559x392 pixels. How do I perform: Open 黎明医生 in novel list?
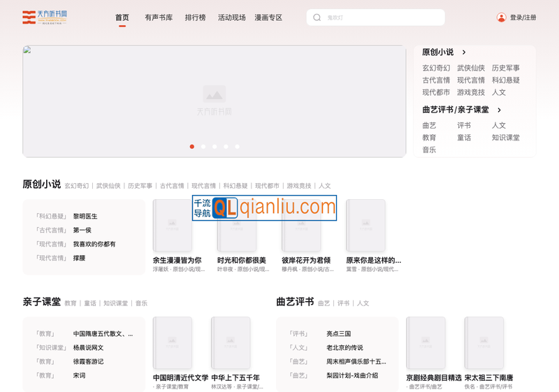point(85,216)
